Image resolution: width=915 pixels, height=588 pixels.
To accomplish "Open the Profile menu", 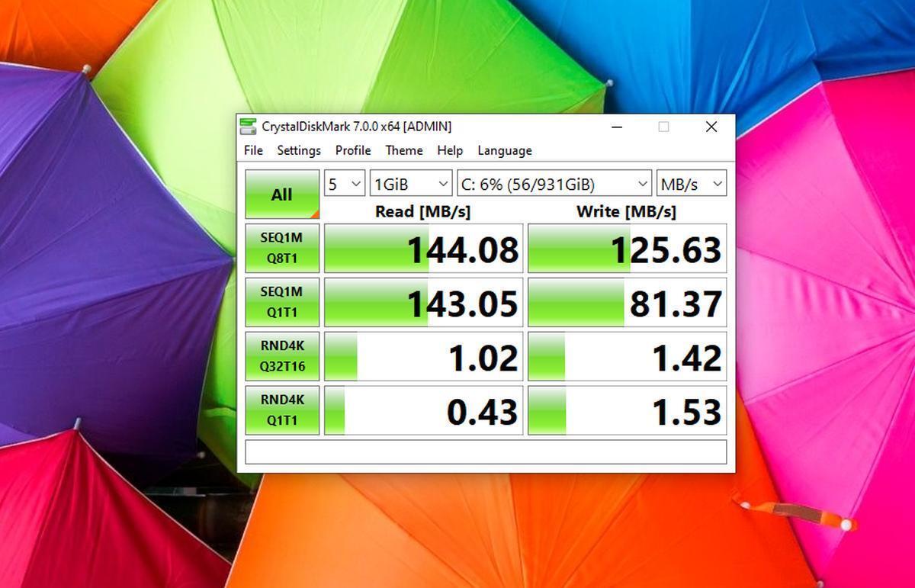I will point(353,150).
